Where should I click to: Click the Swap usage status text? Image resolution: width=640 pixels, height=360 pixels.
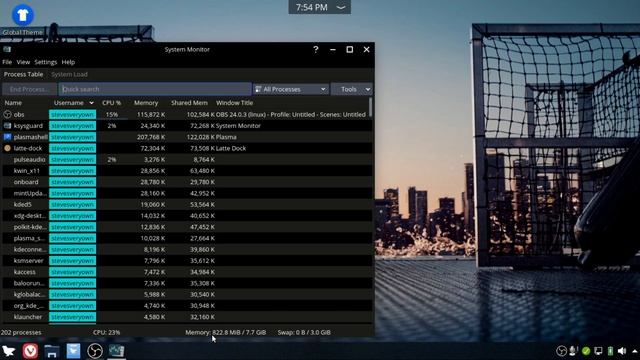click(304, 332)
